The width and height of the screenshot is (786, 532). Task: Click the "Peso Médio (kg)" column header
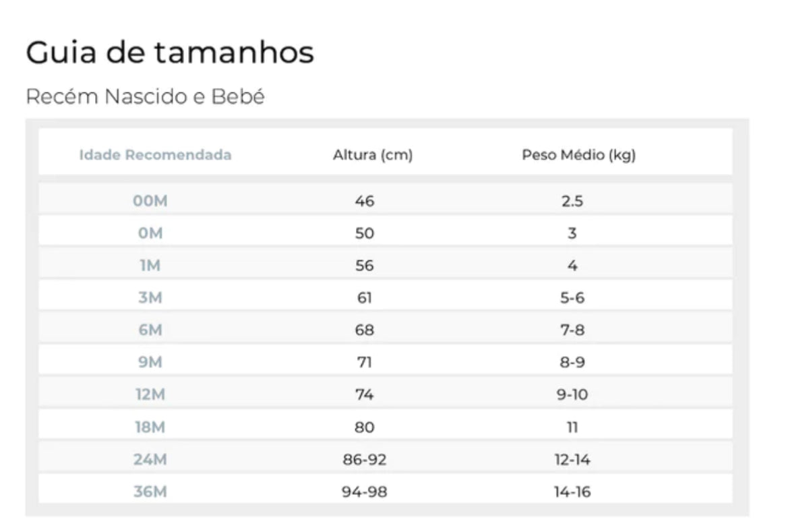[x=578, y=155]
